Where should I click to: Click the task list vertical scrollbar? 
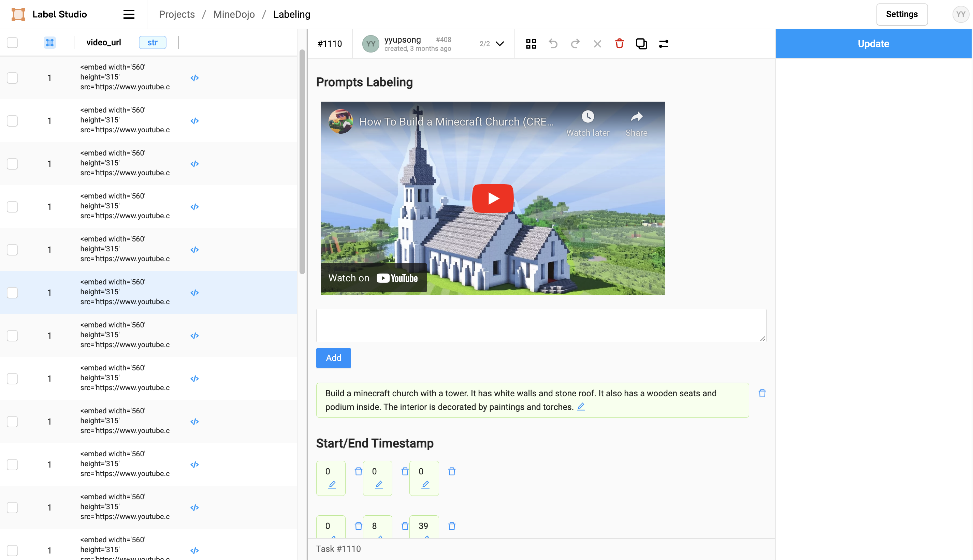302,162
